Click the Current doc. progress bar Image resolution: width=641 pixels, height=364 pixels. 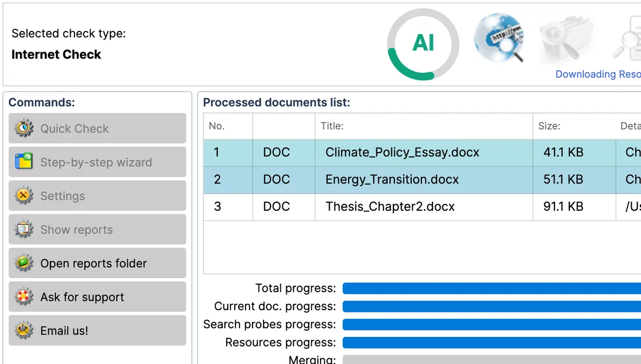coord(492,306)
